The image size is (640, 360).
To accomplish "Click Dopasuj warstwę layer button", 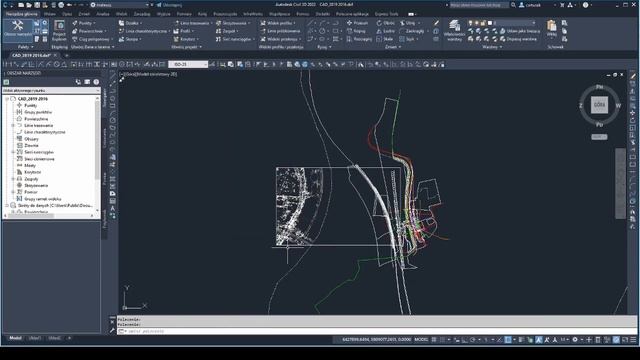I will (x=518, y=39).
